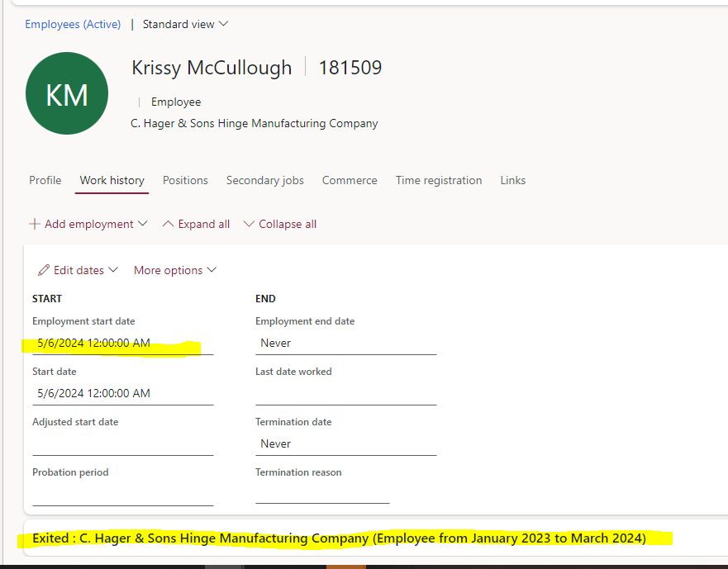
Task: Open the Positions tab
Action: pyautogui.click(x=185, y=180)
